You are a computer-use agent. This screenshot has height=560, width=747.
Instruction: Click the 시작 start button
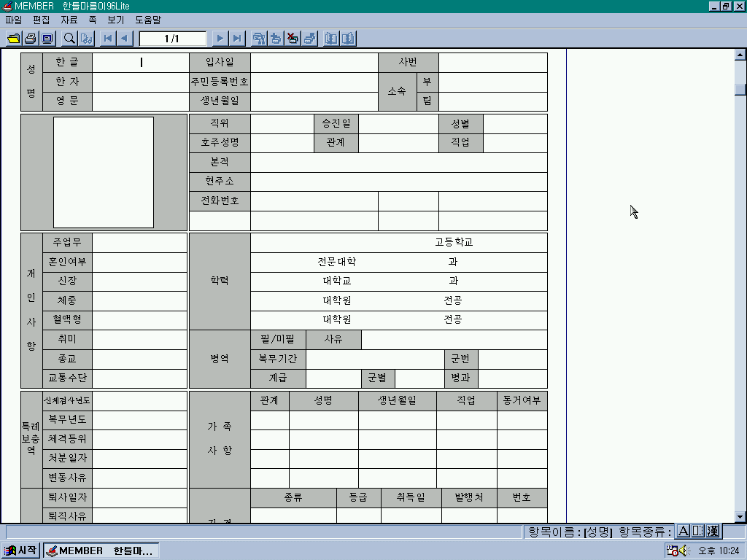(20, 551)
